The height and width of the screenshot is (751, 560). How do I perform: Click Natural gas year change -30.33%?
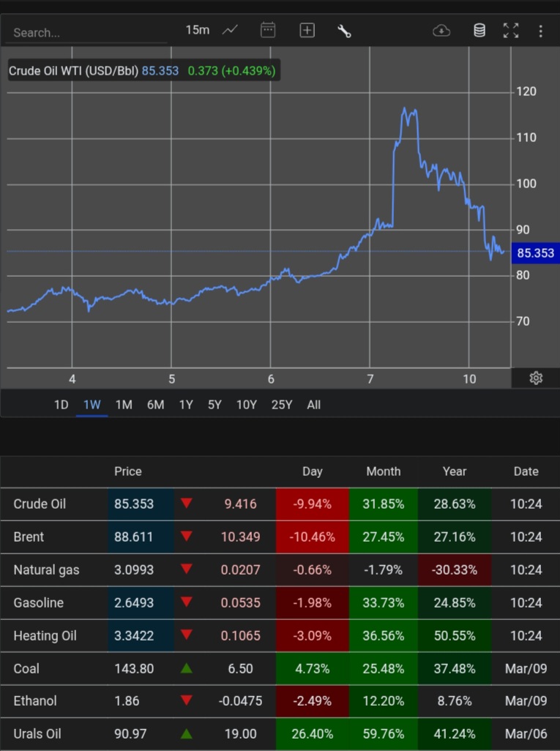tap(454, 570)
